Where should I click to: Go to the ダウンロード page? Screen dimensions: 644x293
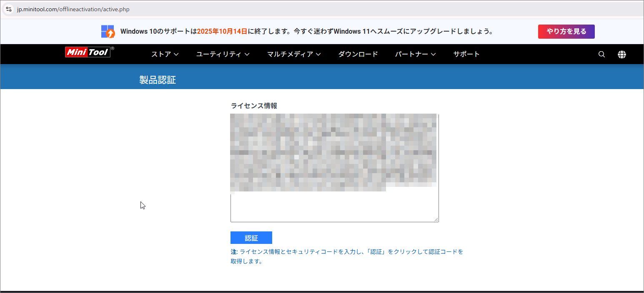[358, 54]
